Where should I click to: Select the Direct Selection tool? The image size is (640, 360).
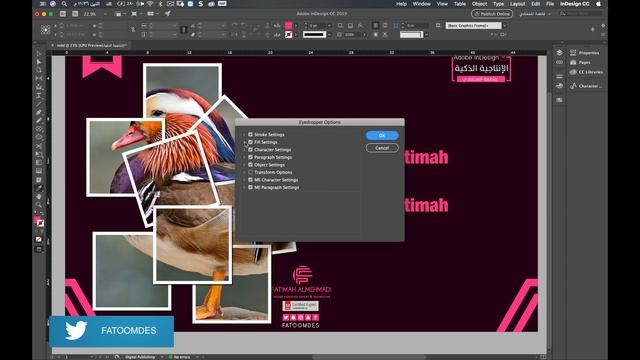point(39,62)
